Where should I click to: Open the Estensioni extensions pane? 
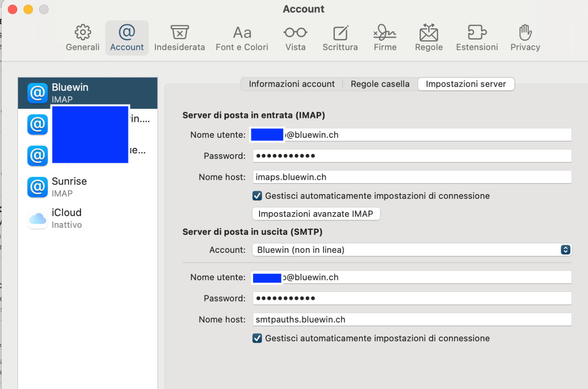click(x=477, y=38)
